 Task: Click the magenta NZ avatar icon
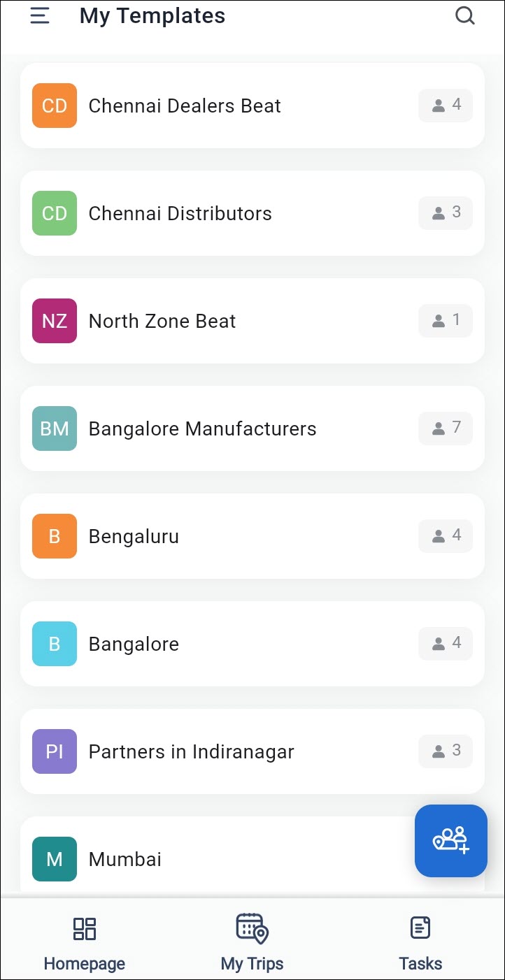click(x=55, y=321)
